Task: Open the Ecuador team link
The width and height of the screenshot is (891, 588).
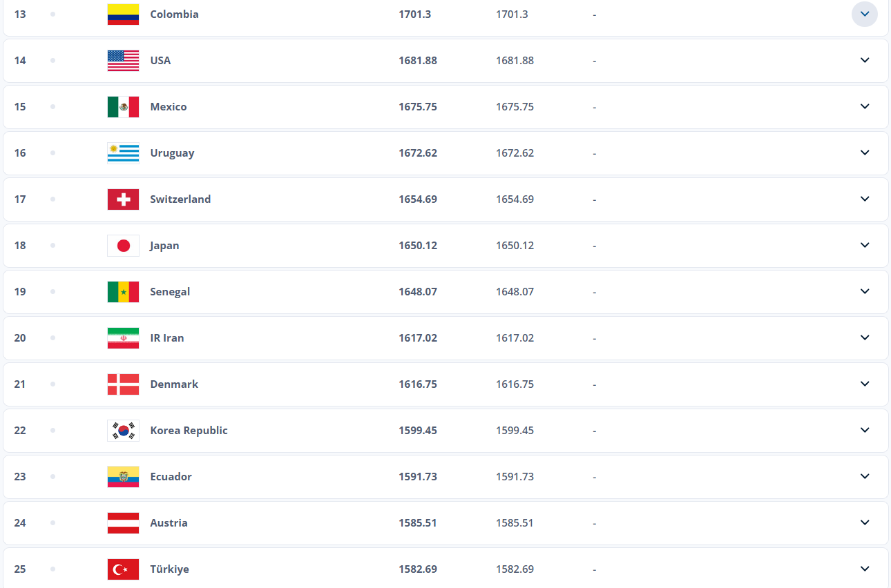Action: (x=171, y=477)
